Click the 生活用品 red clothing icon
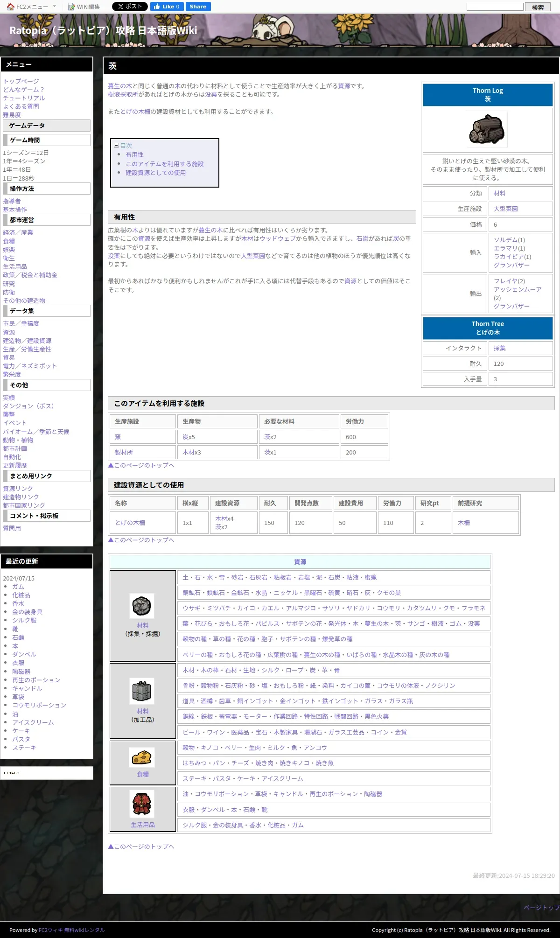 tap(142, 804)
